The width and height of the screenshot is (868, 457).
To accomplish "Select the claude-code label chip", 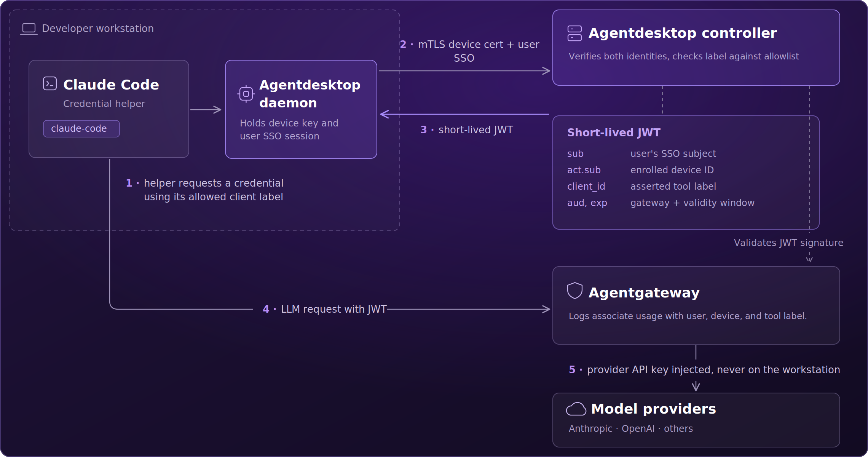I will click(81, 129).
